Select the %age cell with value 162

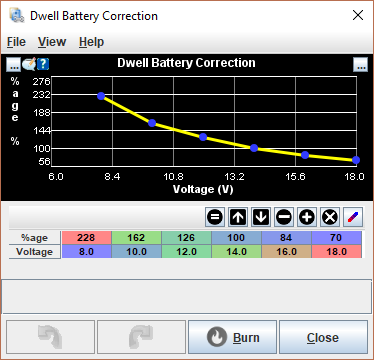136,238
